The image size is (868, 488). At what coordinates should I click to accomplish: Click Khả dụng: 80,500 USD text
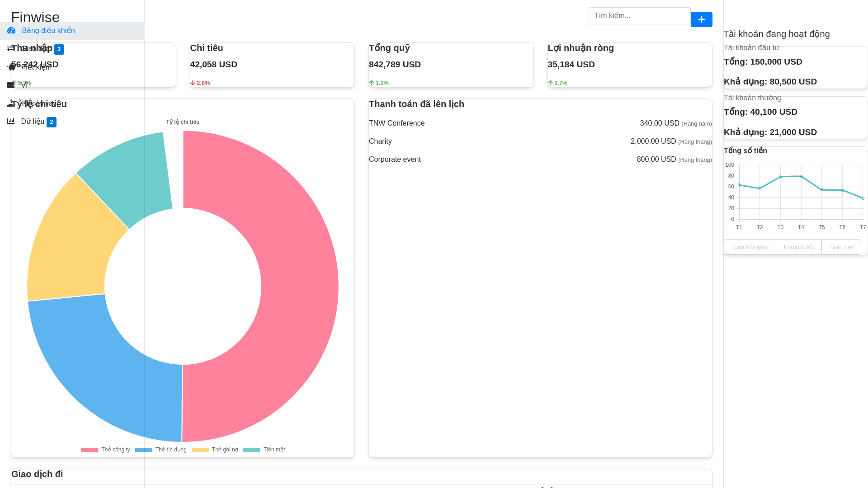pos(770,82)
